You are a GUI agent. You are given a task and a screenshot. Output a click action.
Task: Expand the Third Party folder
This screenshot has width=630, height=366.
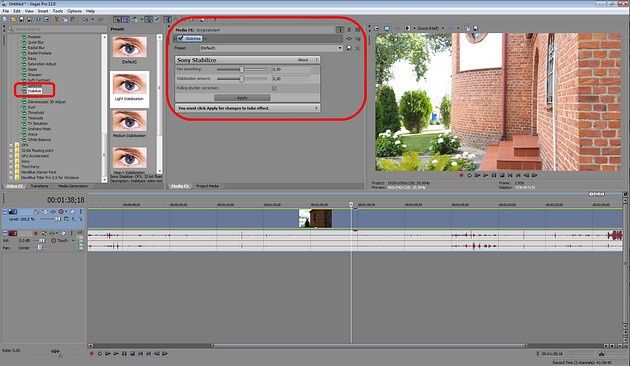11,167
